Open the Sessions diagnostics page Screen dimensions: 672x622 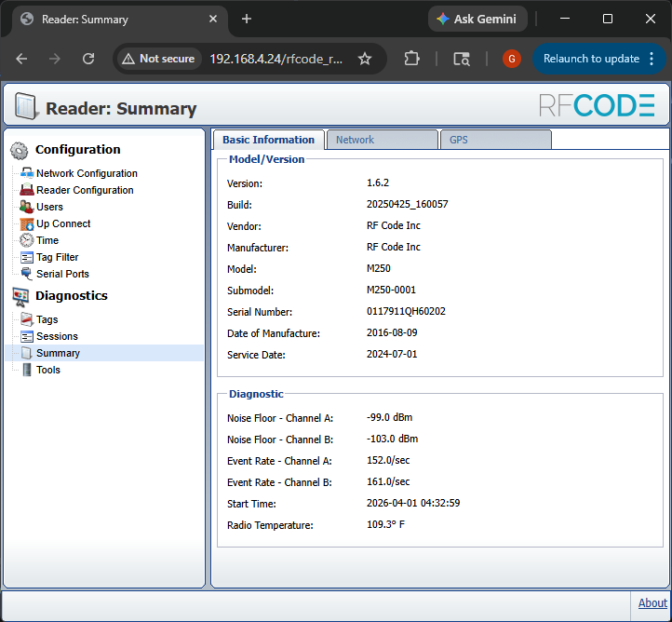(x=57, y=336)
